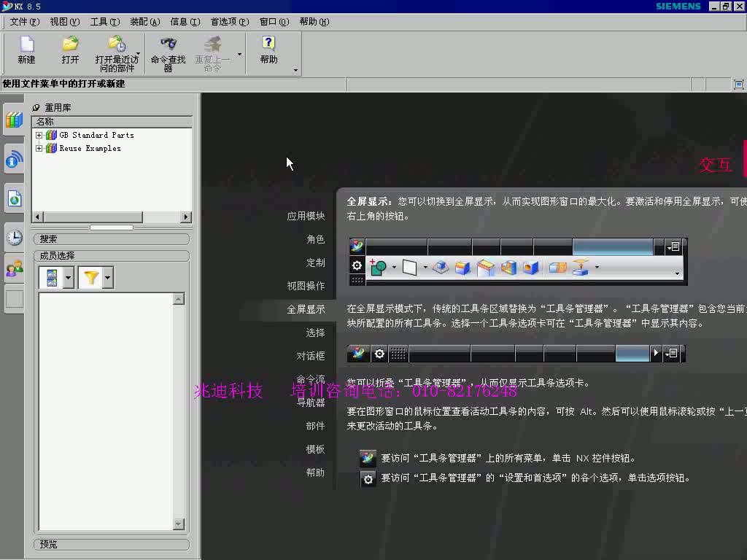The image size is (747, 560).
Task: Select 选择 in welcome page list
Action: pos(315,332)
